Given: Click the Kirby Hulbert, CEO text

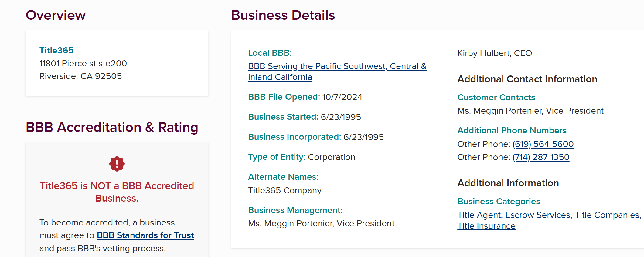Looking at the screenshot, I should (495, 53).
